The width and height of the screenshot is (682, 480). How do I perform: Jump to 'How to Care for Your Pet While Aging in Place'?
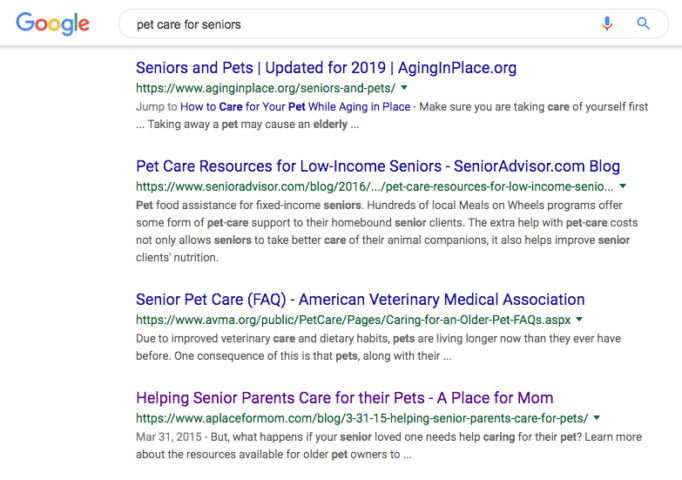[x=295, y=107]
